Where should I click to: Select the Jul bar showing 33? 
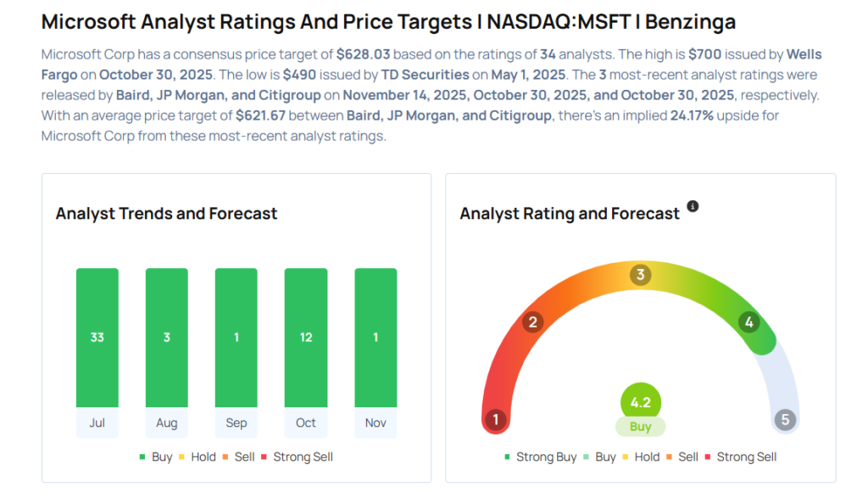coord(97,338)
